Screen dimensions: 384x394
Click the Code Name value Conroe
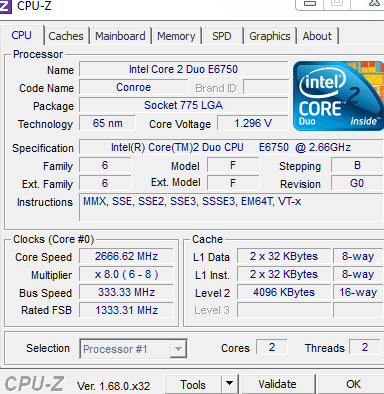tap(134, 87)
